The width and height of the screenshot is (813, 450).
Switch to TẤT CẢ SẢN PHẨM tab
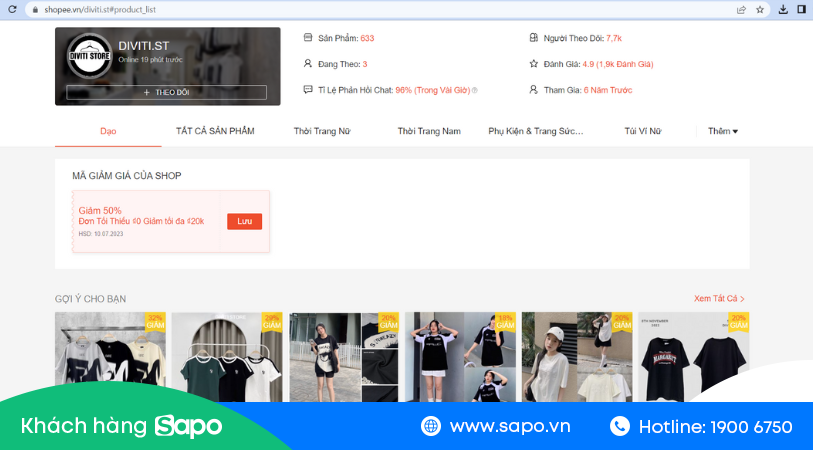pos(215,131)
